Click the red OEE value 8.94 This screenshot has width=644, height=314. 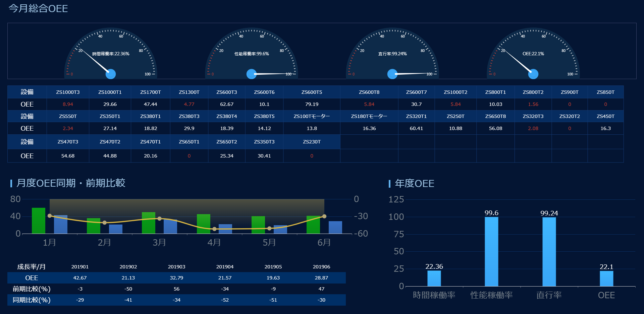[68, 104]
